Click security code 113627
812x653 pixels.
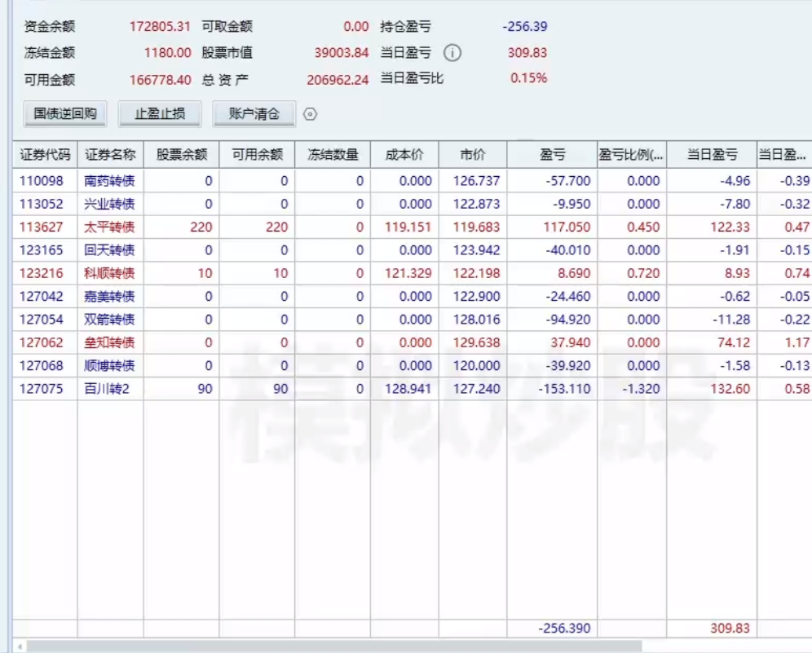[x=42, y=227]
